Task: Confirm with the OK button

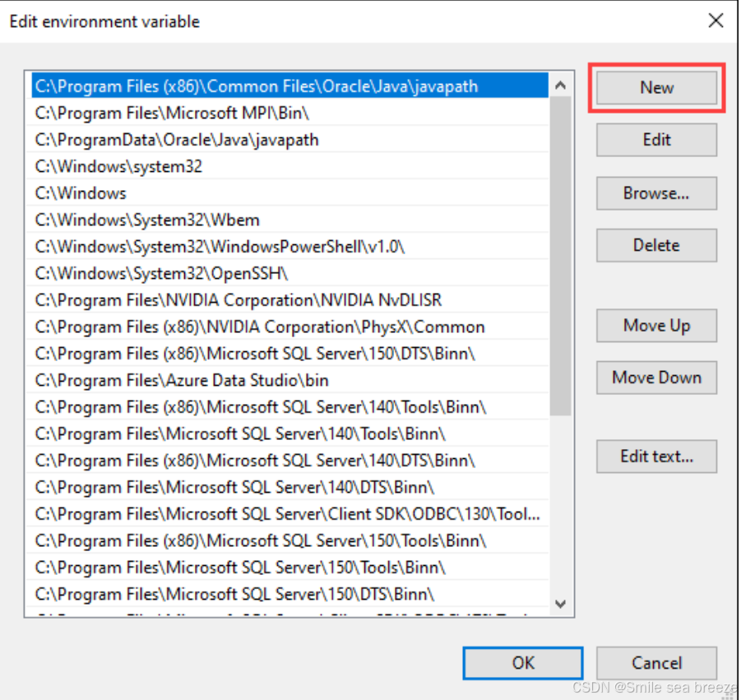Action: [523, 663]
